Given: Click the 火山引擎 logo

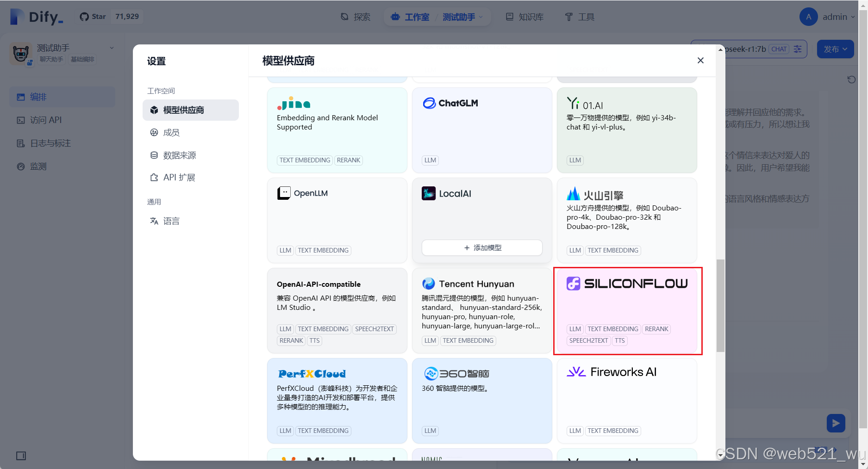Looking at the screenshot, I should pos(595,194).
